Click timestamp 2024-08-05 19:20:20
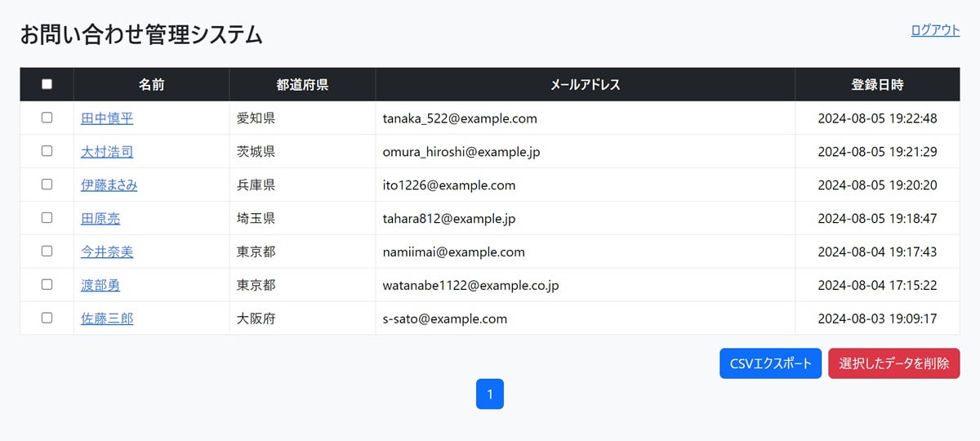The width and height of the screenshot is (980, 441). click(877, 185)
